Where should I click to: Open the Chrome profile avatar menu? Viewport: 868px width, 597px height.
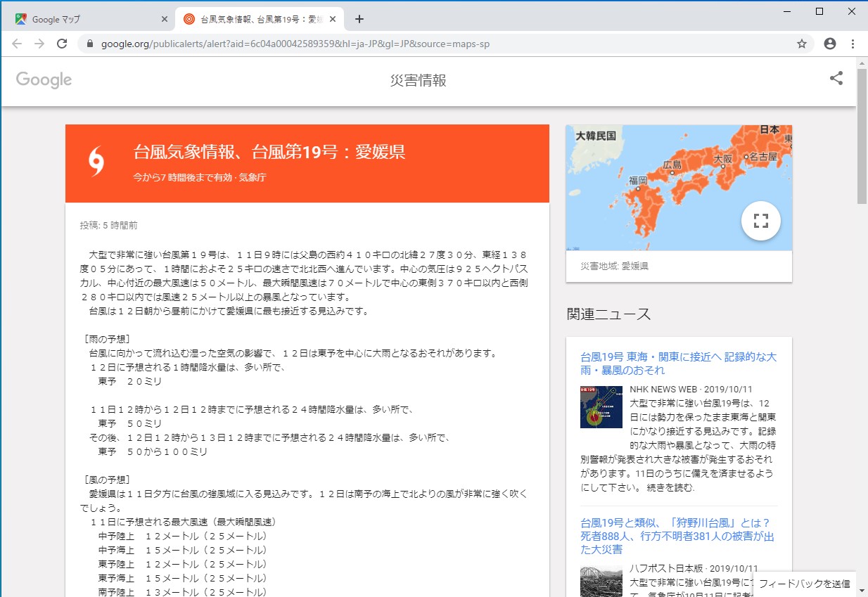pyautogui.click(x=830, y=43)
